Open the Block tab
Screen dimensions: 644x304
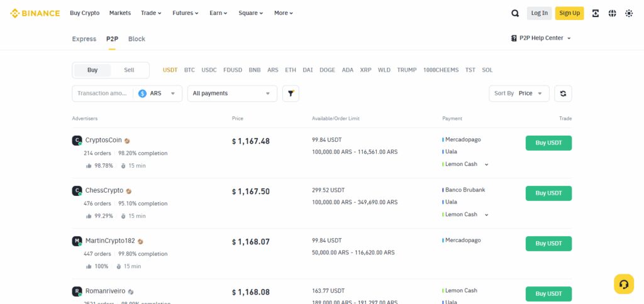click(x=136, y=39)
